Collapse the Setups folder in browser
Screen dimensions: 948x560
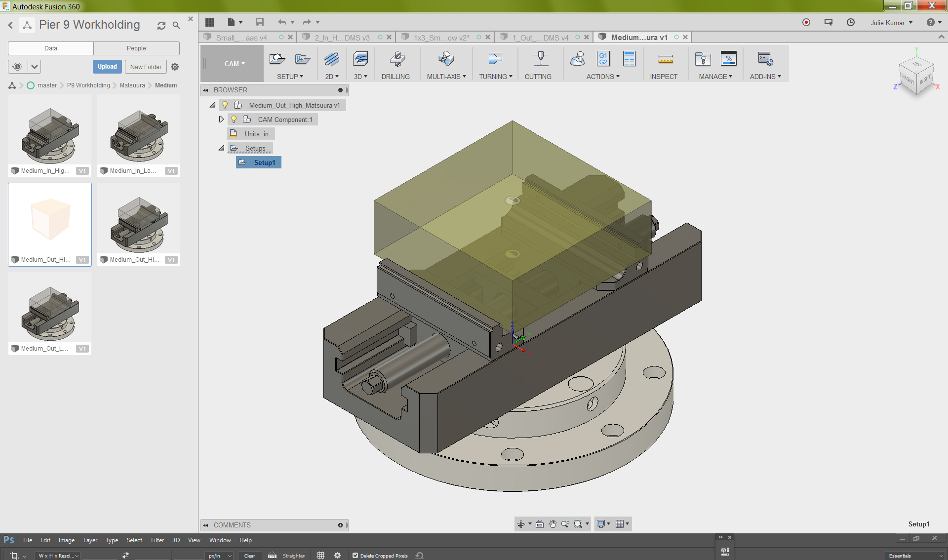[221, 148]
